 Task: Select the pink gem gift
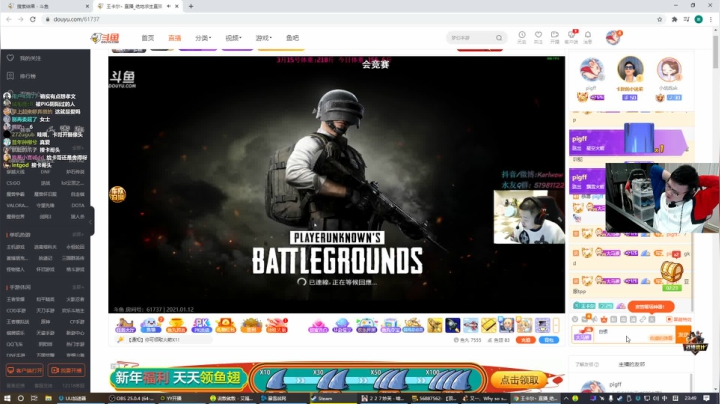point(318,325)
